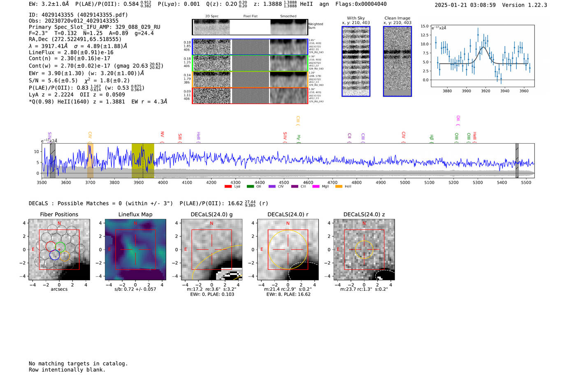Click the timestamp "2025-01-21 03:08:59"
This screenshot has width=576, height=392.
pyautogui.click(x=465, y=5)
